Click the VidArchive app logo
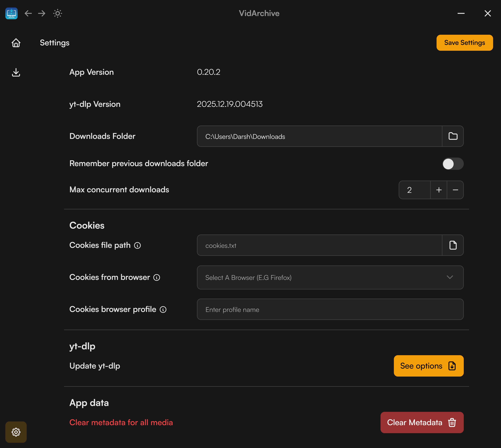The height and width of the screenshot is (448, 501). tap(11, 13)
